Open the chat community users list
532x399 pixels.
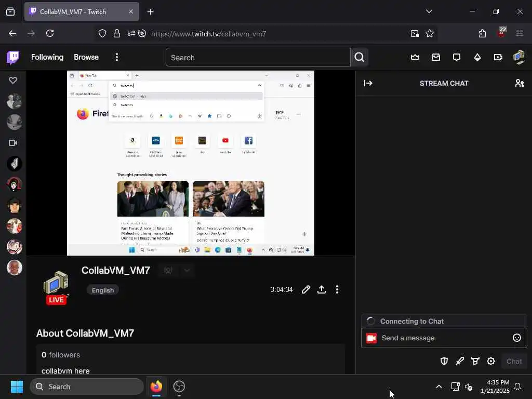click(x=520, y=83)
